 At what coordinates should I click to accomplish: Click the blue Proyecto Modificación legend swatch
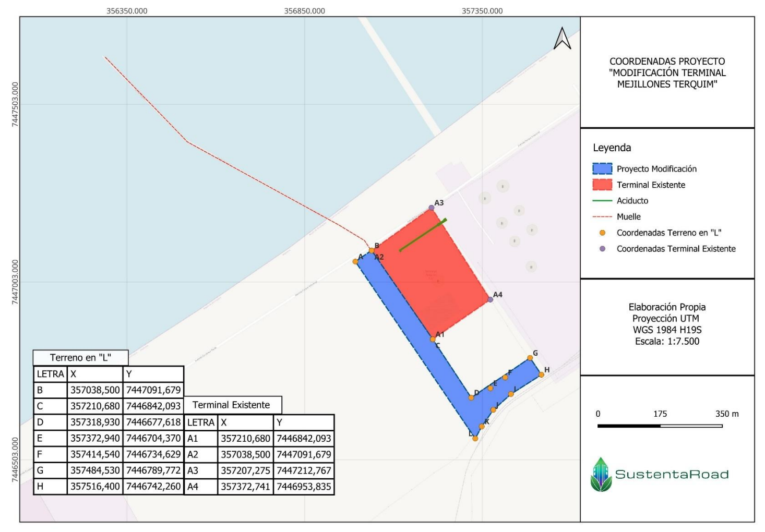[x=602, y=169]
